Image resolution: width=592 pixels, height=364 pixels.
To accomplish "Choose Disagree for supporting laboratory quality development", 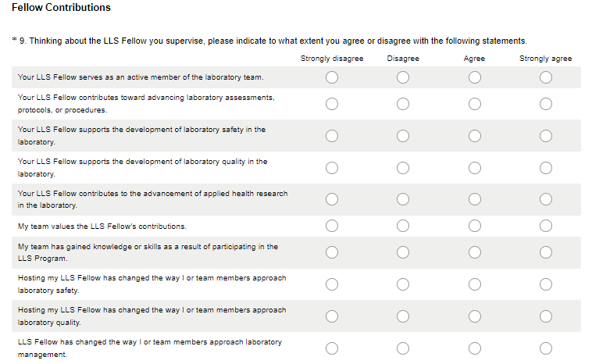I will click(403, 168).
